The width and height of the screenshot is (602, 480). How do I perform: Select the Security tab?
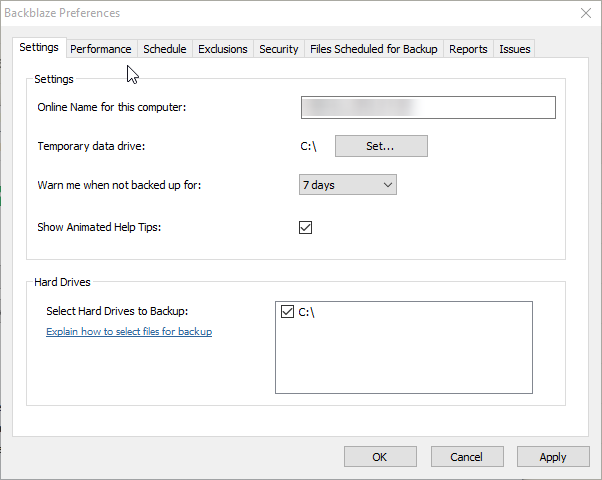[279, 49]
